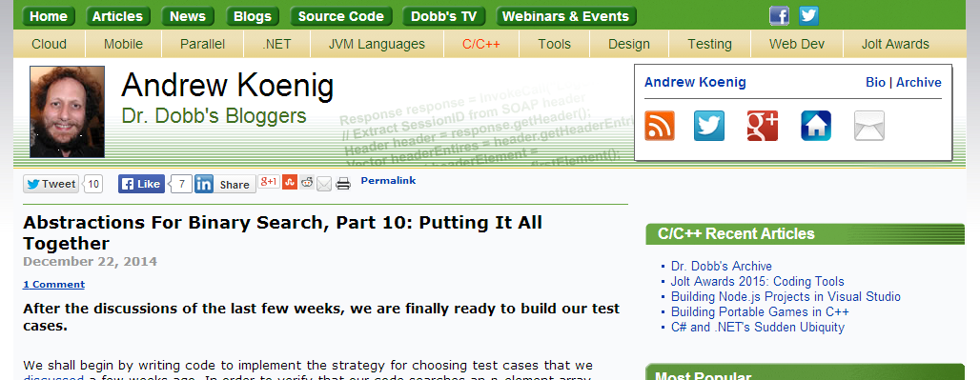Viewport: 980px width, 380px height.
Task: Open the Bio link
Action: coord(876,82)
